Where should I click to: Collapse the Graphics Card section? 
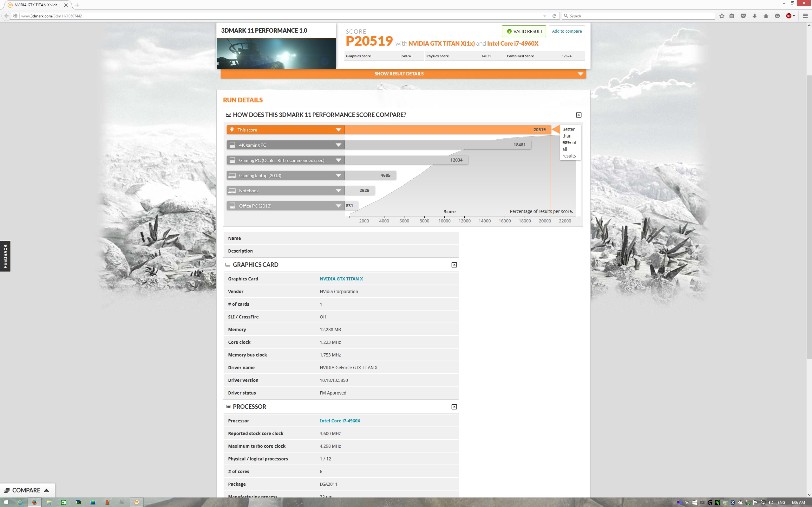454,265
